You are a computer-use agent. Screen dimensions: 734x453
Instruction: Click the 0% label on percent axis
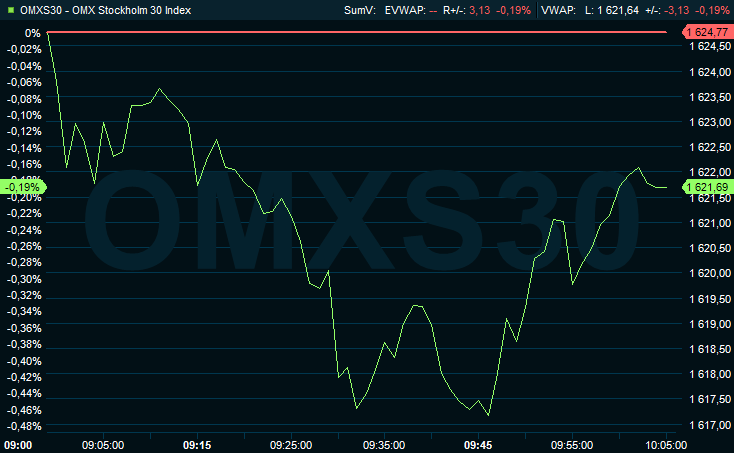click(33, 33)
